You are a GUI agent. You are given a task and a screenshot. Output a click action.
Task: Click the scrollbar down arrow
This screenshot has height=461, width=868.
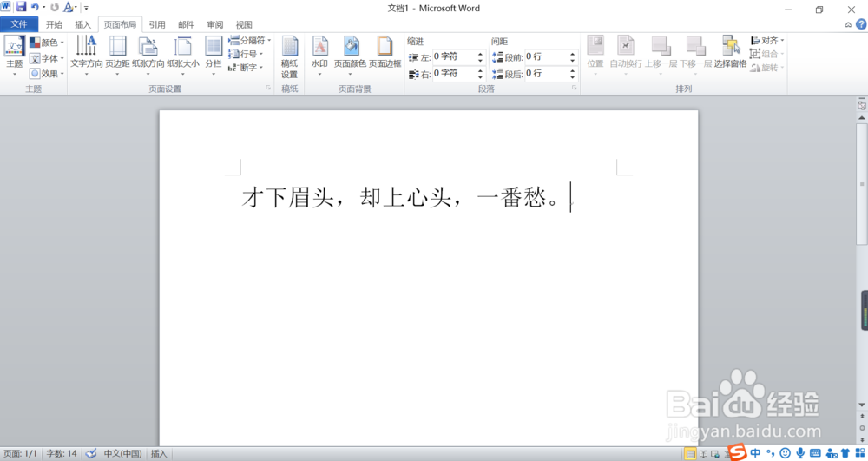click(861, 405)
